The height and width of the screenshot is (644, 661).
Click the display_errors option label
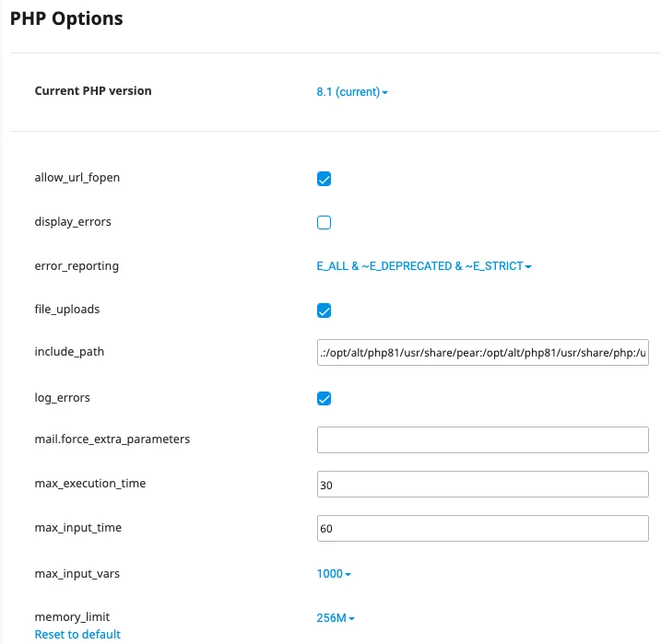73,222
